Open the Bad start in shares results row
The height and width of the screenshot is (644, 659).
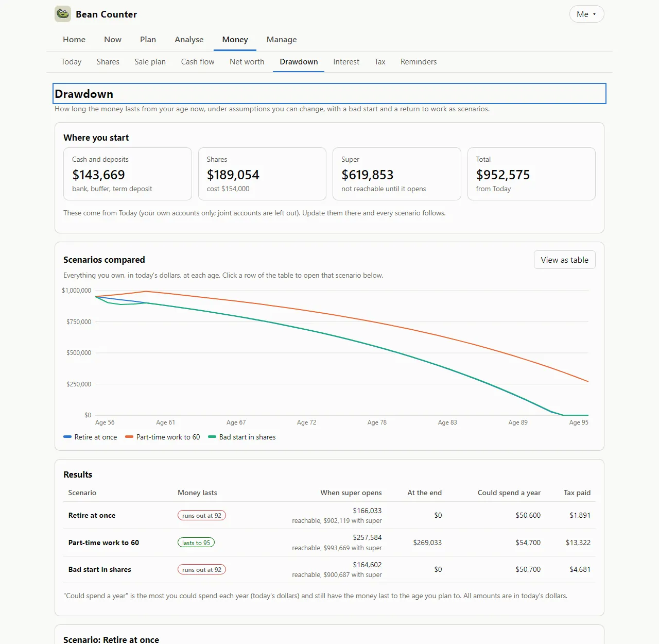tap(329, 570)
